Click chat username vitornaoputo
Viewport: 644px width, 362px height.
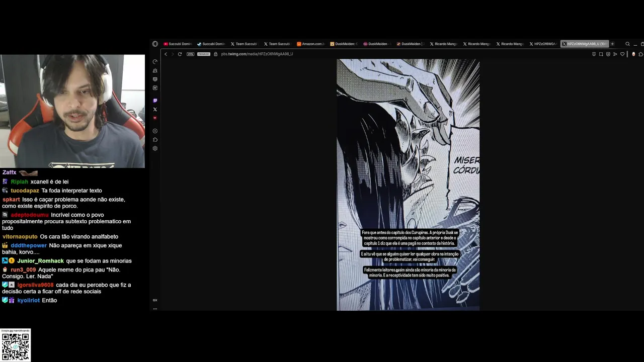click(x=20, y=237)
